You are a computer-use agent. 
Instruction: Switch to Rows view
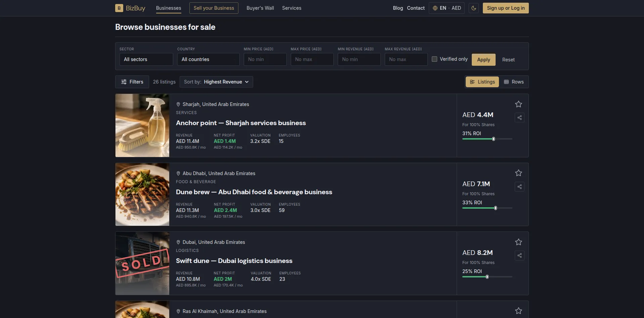click(514, 82)
